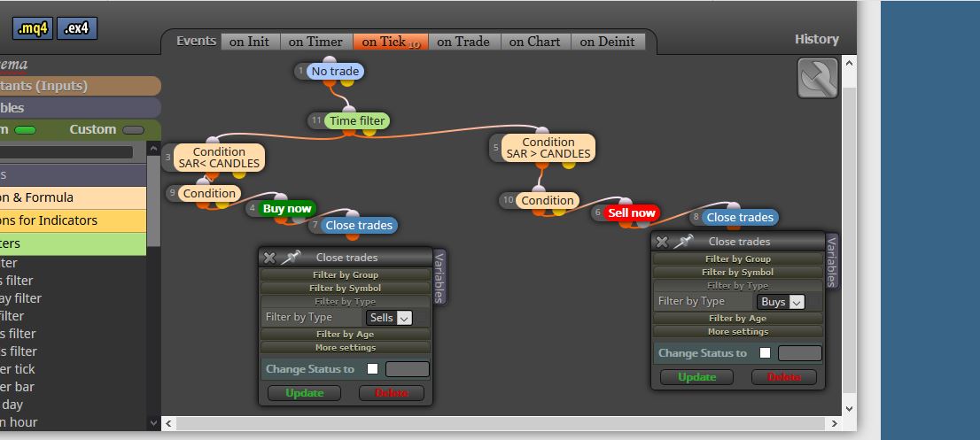Viewport: 980px width, 440px height.
Task: Select Condition block number 10
Action: click(548, 200)
